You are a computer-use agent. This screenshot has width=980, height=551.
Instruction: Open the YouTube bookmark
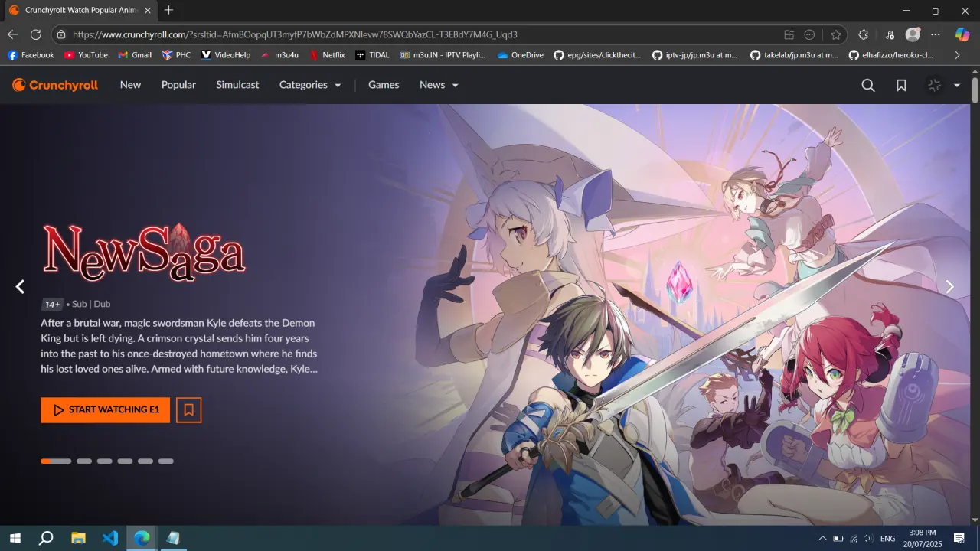coord(86,55)
